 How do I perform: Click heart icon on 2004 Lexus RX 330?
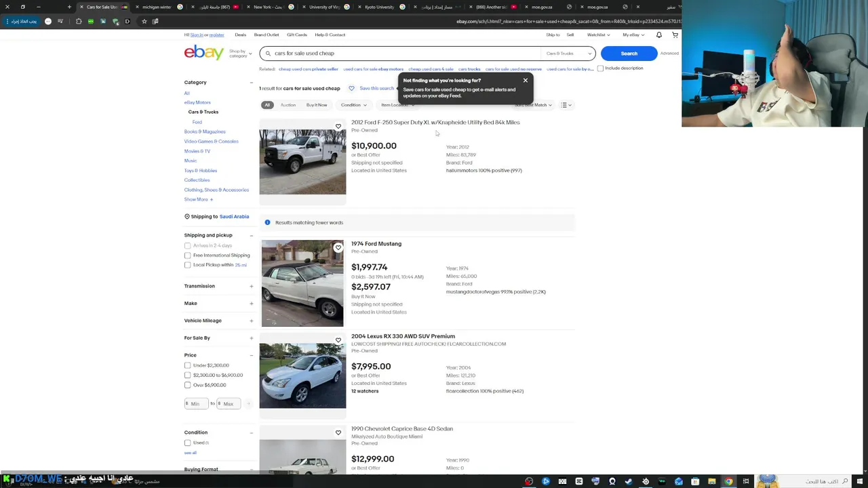pos(338,340)
